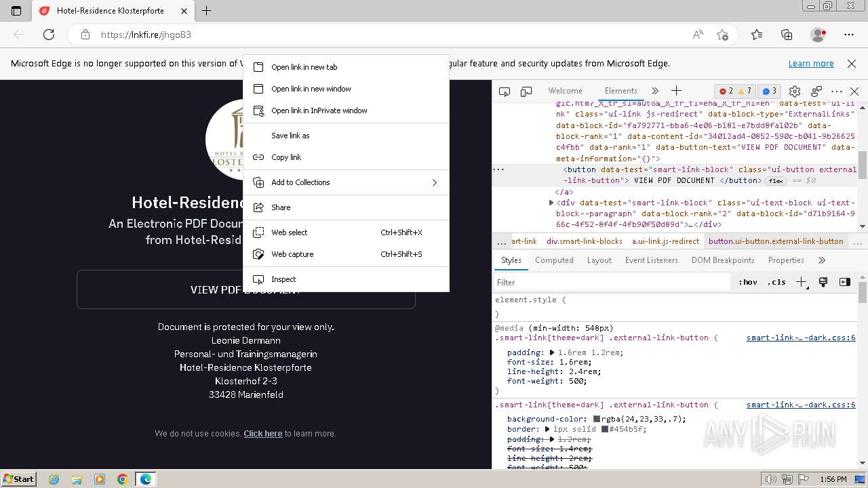Viewport: 868px width, 488px height.
Task: Select button.ui-button.external-link-button breadcrumb
Action: (x=776, y=241)
